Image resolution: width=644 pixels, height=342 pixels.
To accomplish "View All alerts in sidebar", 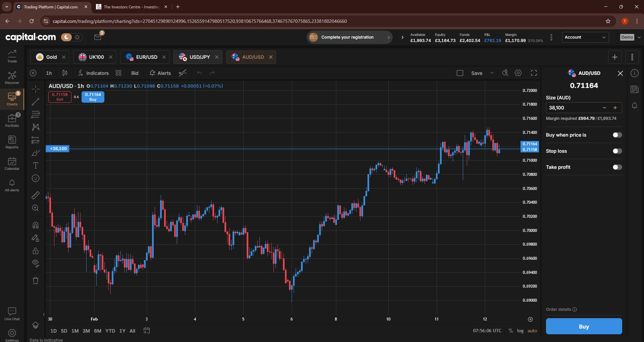I will (x=12, y=185).
